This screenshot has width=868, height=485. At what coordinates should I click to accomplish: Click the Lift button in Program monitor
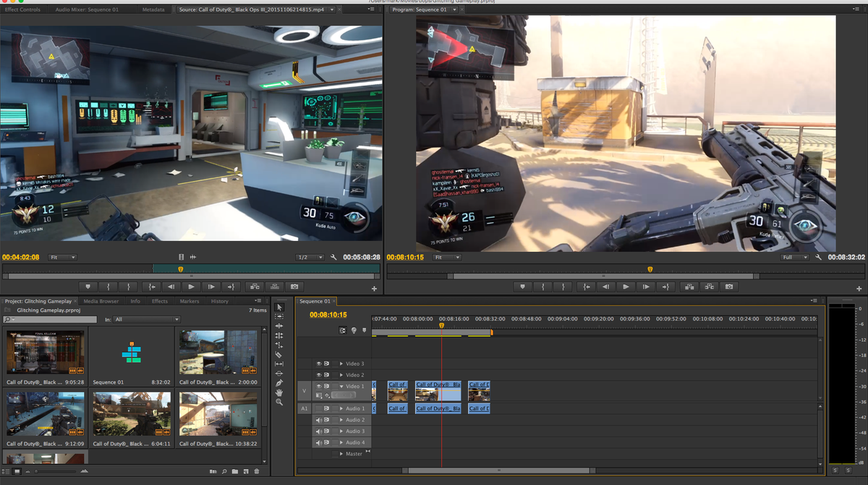pos(688,287)
